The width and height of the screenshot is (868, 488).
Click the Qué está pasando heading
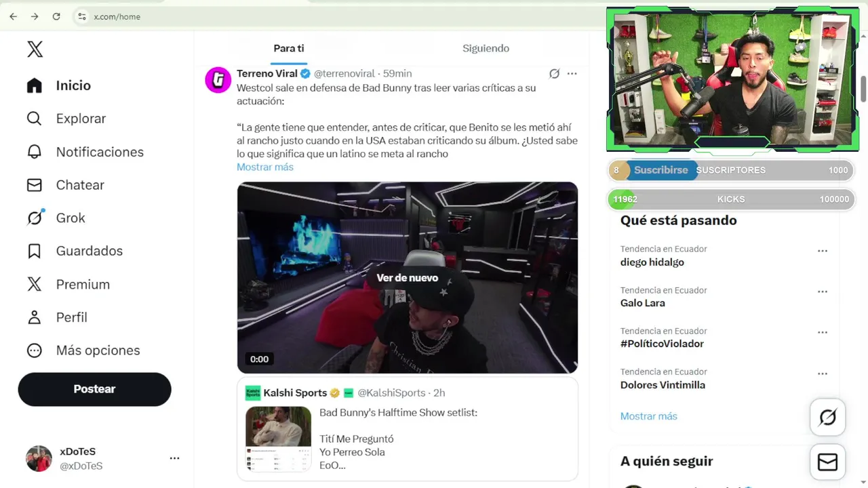click(678, 220)
